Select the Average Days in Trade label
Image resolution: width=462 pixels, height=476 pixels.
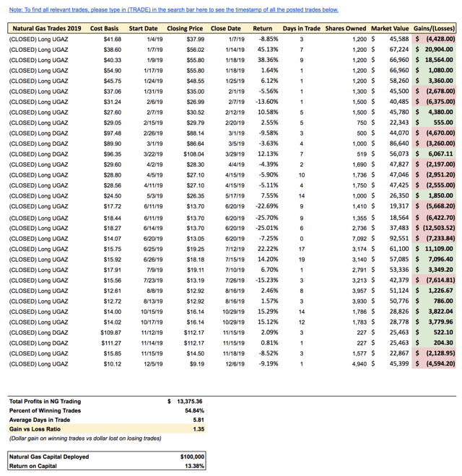pos(40,420)
